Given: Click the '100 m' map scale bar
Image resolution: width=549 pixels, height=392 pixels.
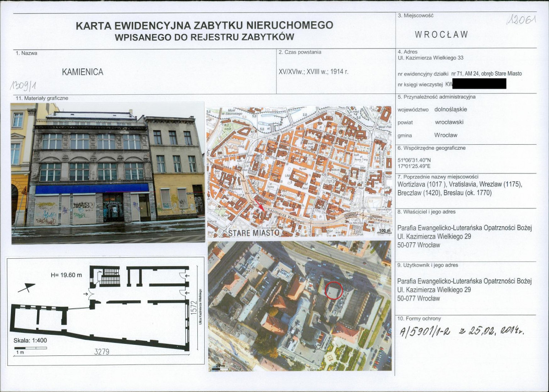Looking at the screenshot, I should tap(385, 231).
